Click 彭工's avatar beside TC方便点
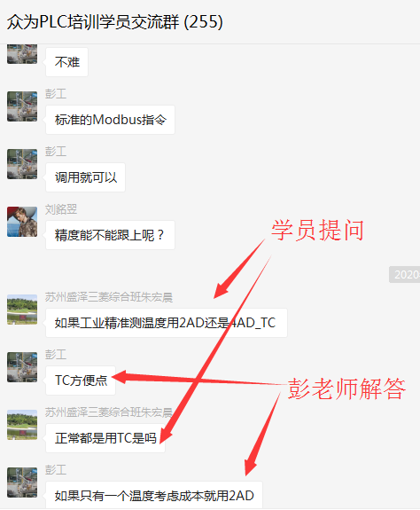 click(22, 367)
